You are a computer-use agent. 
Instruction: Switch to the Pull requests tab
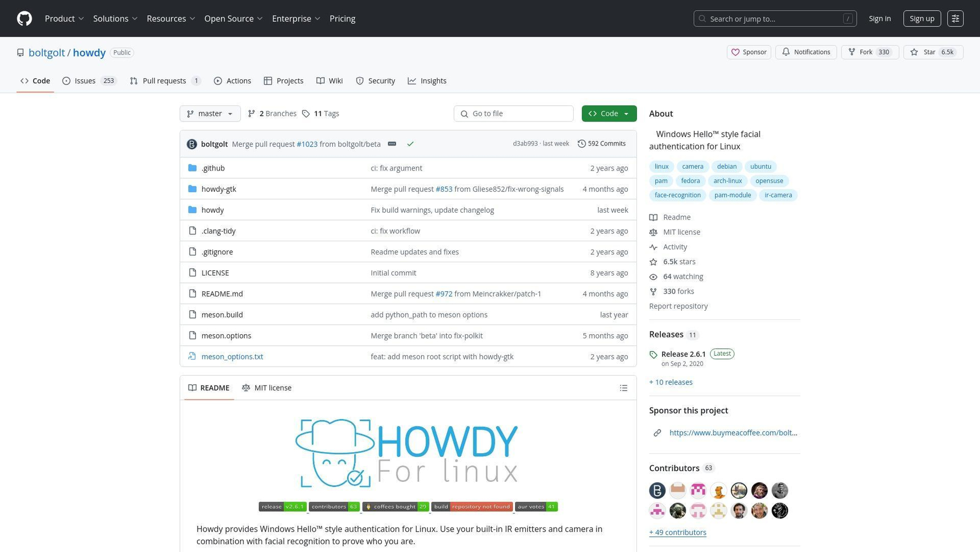[165, 81]
